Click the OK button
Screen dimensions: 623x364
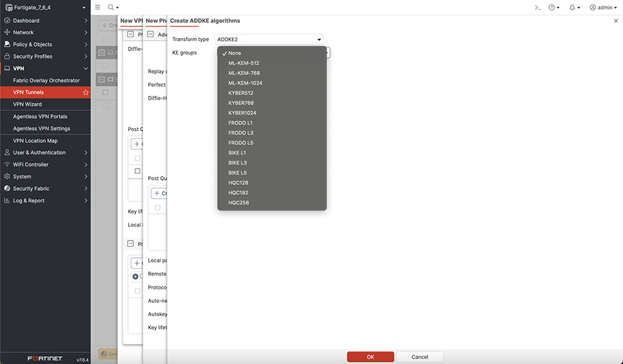click(x=371, y=357)
